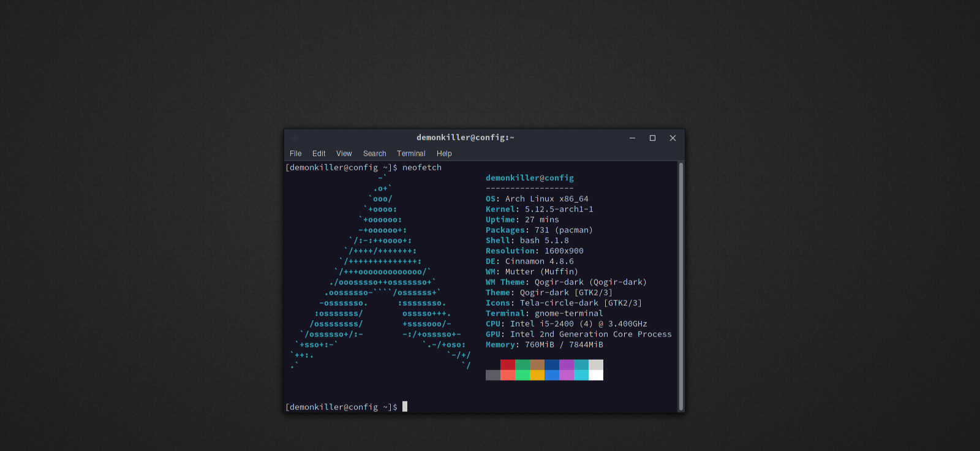Click the window menu icon in titlebar
Screen dimensions: 980x451
point(295,138)
